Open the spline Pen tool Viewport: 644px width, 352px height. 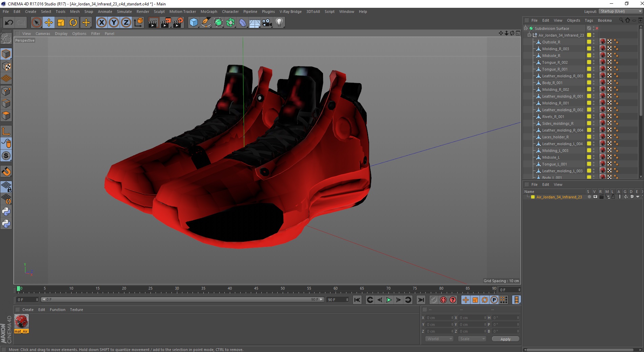[206, 23]
